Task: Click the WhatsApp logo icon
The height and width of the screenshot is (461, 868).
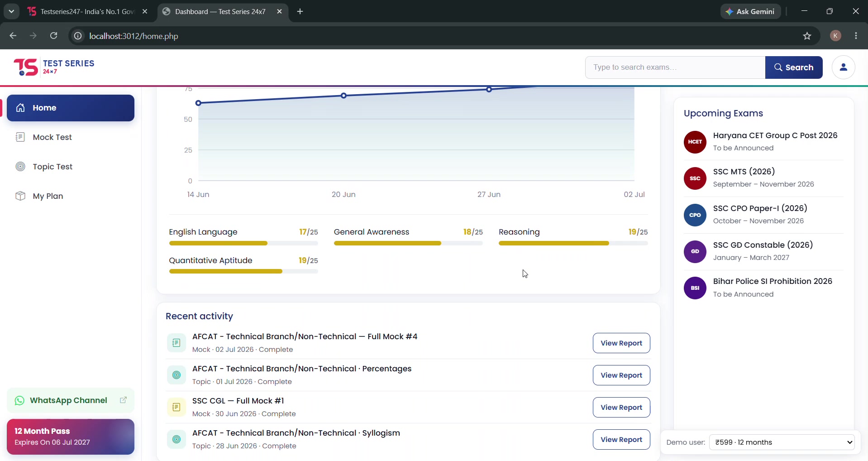Action: (x=19, y=400)
